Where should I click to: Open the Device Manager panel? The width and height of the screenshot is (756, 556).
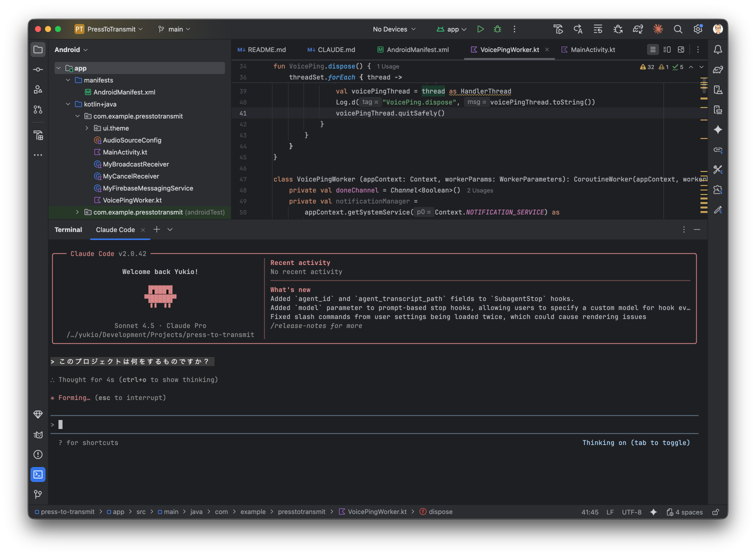[x=718, y=90]
